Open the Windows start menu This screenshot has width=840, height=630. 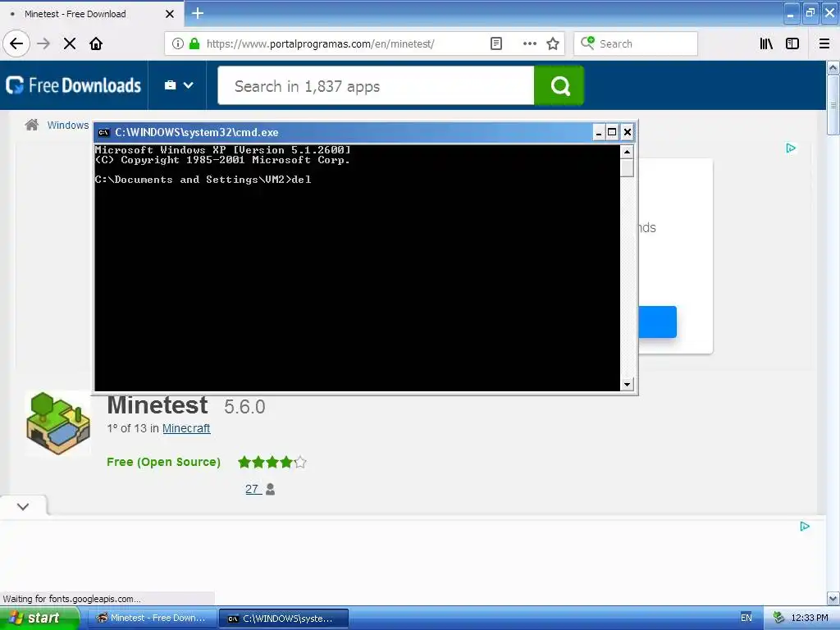(39, 618)
